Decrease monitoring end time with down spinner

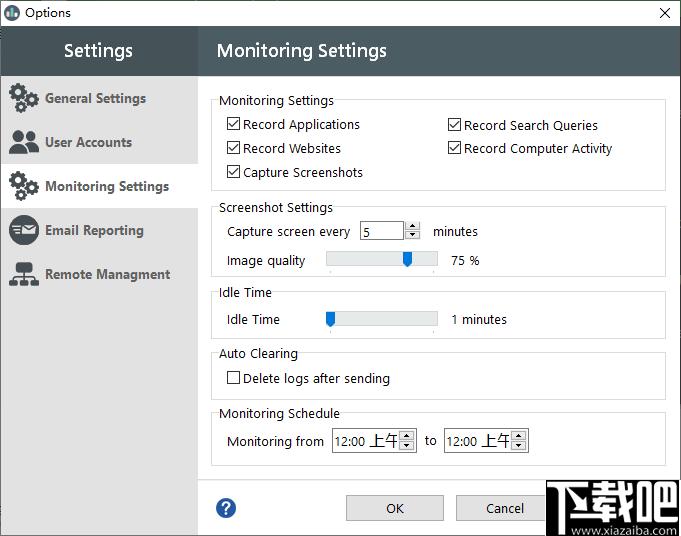pyautogui.click(x=519, y=445)
